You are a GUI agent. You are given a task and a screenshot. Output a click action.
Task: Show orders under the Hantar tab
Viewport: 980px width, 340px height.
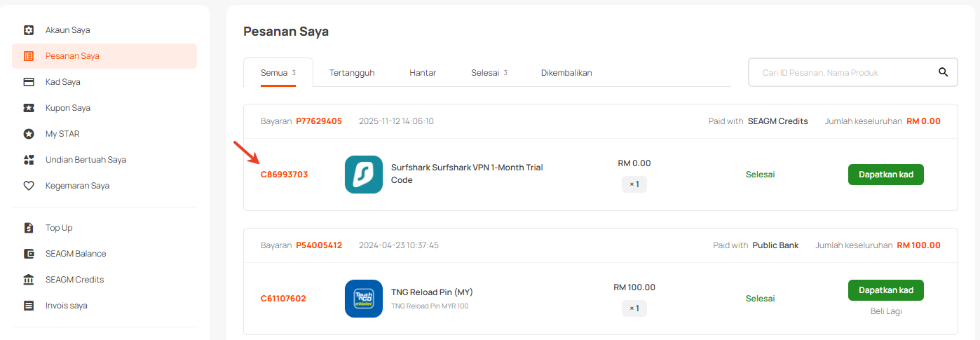tap(423, 73)
